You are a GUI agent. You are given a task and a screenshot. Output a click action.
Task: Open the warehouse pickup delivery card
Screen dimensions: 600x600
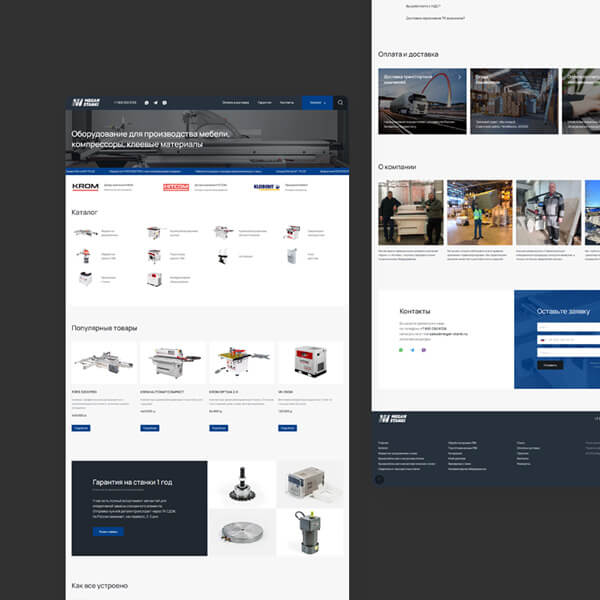(514, 101)
